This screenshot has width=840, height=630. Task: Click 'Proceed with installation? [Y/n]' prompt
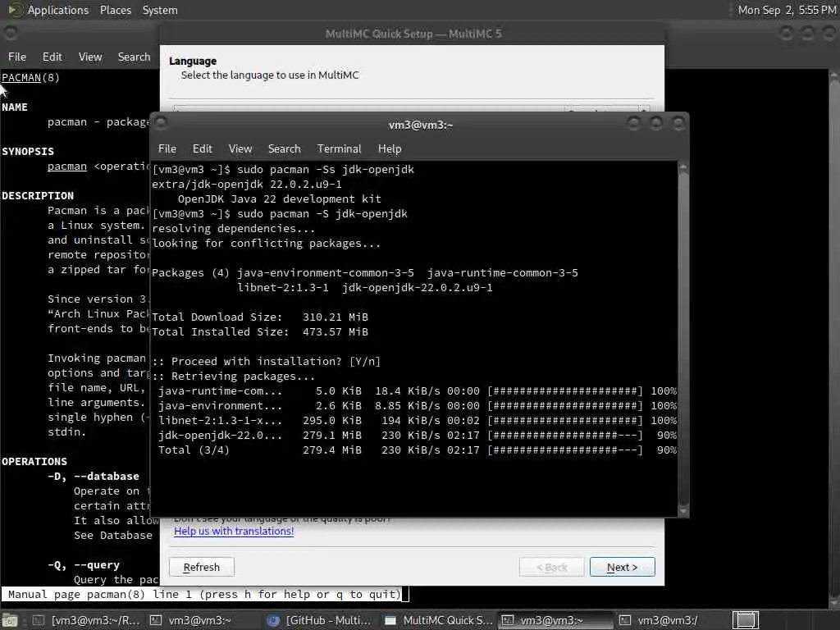point(267,362)
